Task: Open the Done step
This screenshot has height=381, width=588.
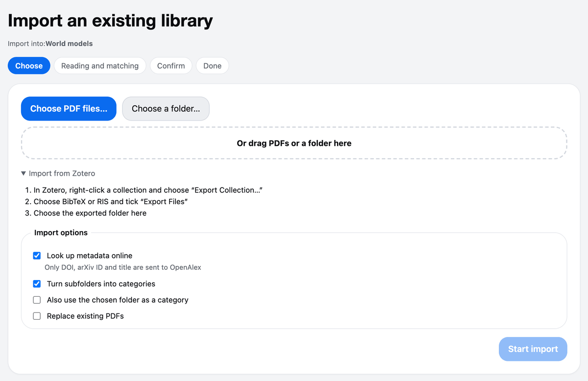Action: [212, 66]
